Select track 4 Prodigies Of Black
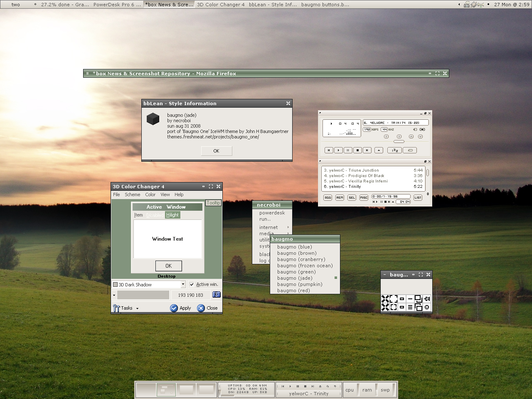This screenshot has height=399, width=532. (373, 176)
